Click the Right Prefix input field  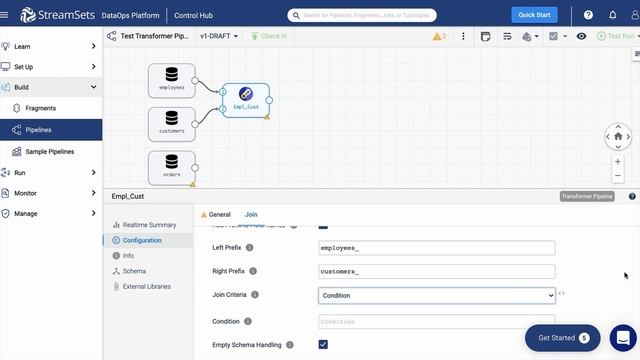click(x=436, y=271)
